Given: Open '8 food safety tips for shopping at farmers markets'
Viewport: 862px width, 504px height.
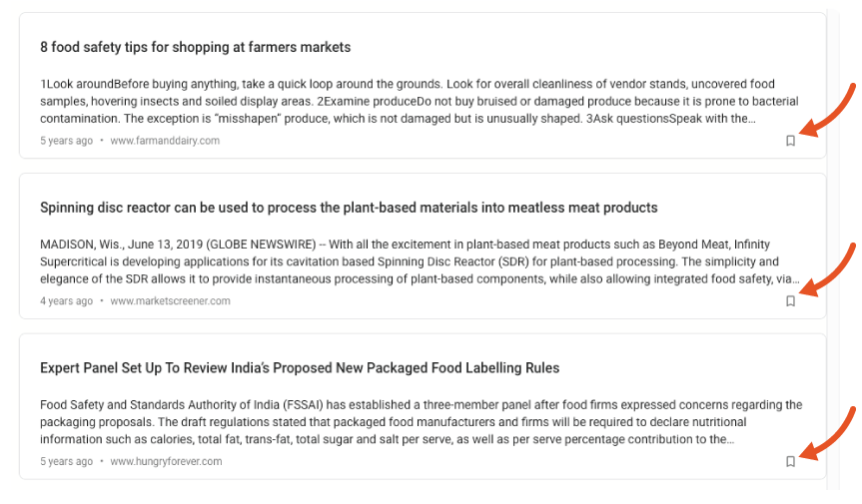Looking at the screenshot, I should (x=195, y=47).
